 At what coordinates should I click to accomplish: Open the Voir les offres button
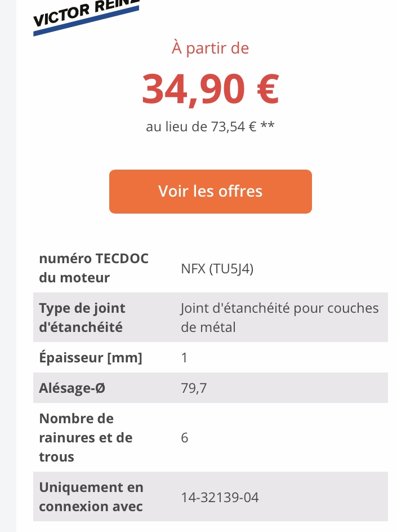(x=210, y=192)
